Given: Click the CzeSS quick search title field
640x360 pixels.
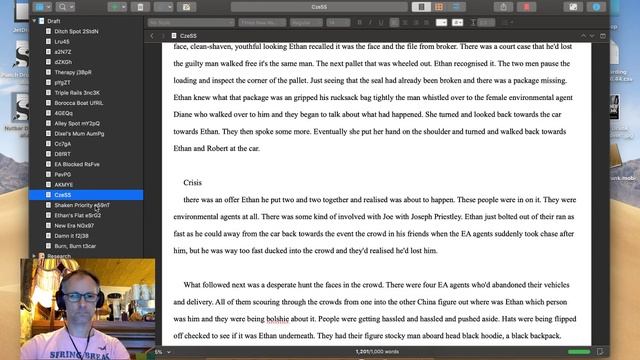Looking at the screenshot, I should click(x=319, y=7).
